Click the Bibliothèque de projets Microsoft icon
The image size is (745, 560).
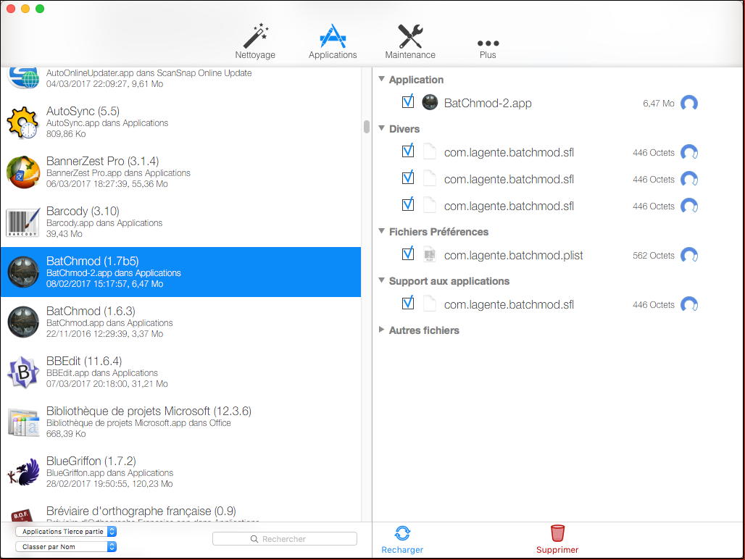22,422
